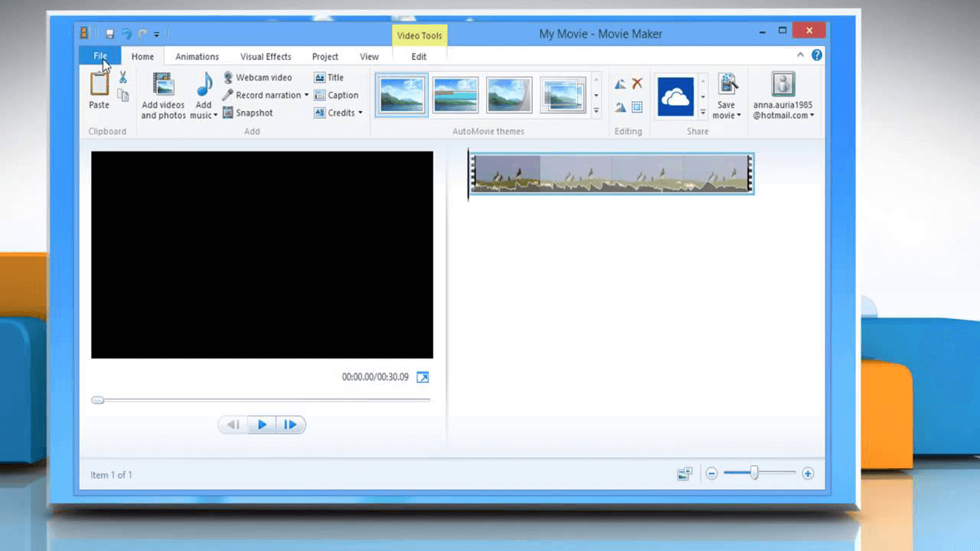Toggle full-screen preview icon

click(x=423, y=377)
